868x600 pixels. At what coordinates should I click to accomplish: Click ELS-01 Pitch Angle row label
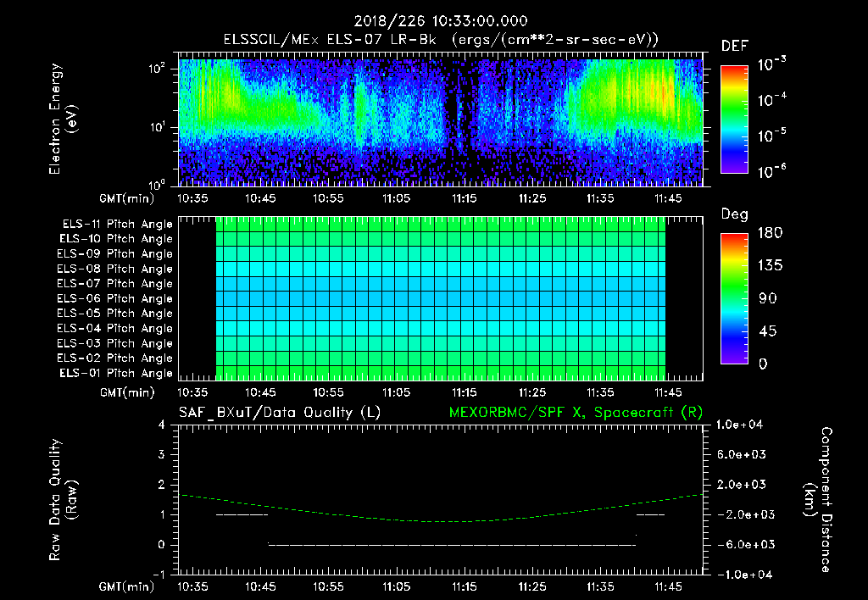pyautogui.click(x=116, y=373)
